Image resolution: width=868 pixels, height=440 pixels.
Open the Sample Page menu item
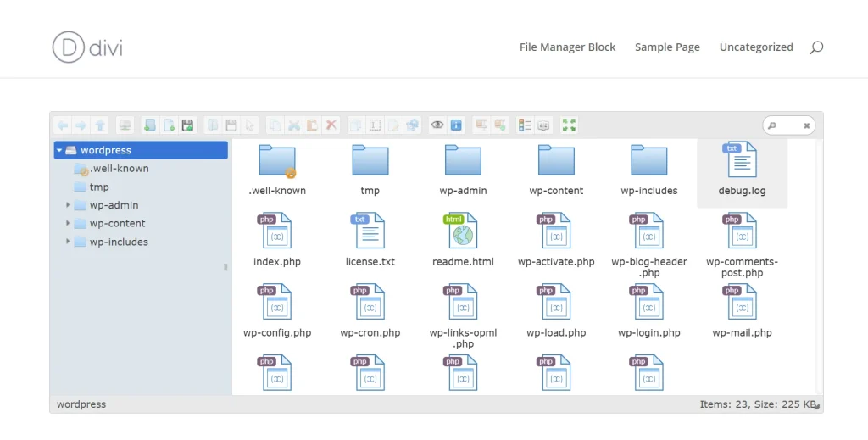click(x=667, y=47)
